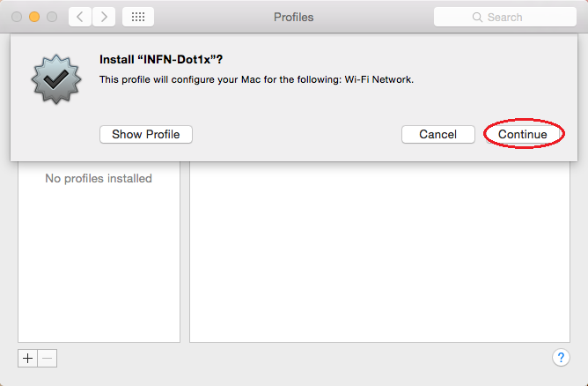The image size is (588, 386).
Task: Open the Show All preferences grid icon
Action: [x=138, y=17]
